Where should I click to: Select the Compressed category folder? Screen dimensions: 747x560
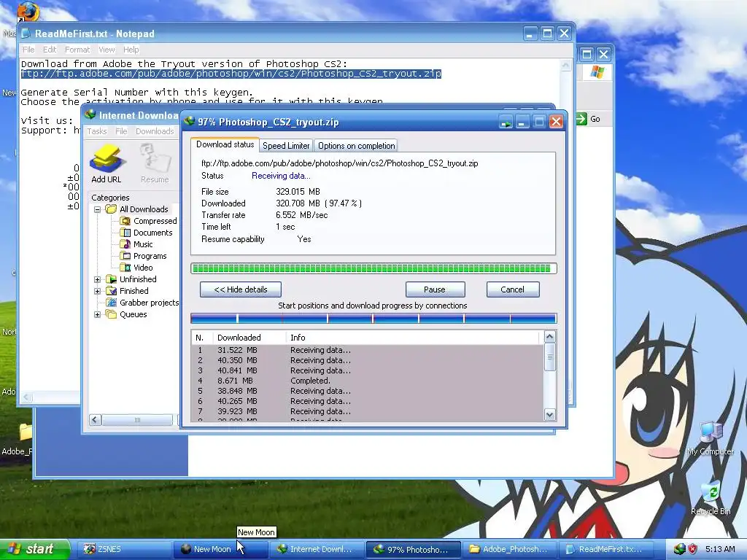click(148, 221)
